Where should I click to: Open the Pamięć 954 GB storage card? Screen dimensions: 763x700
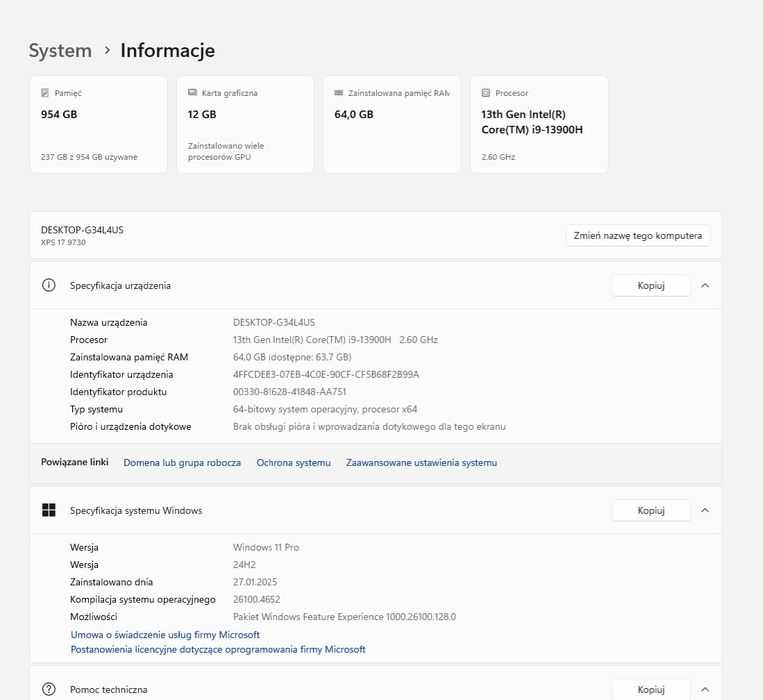98,124
